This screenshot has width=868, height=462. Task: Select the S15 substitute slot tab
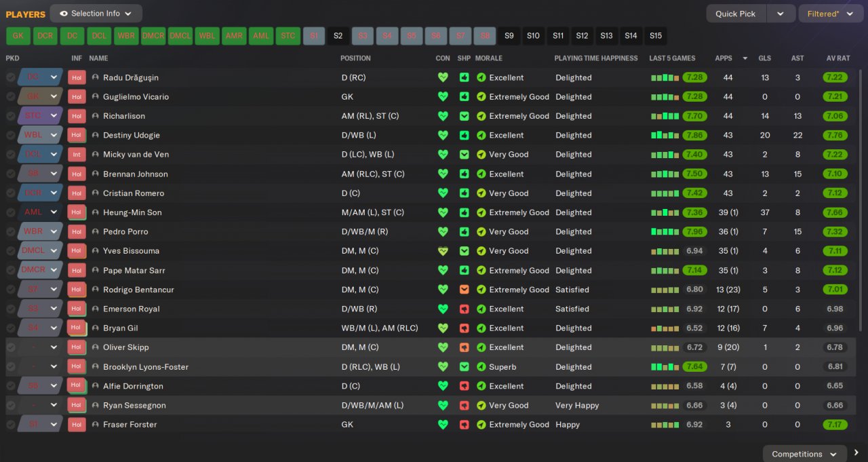coord(656,36)
